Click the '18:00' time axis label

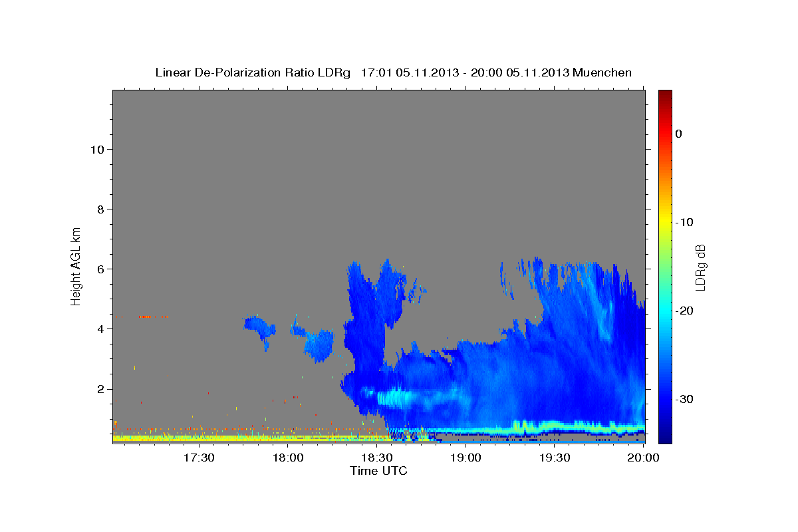[x=287, y=458]
